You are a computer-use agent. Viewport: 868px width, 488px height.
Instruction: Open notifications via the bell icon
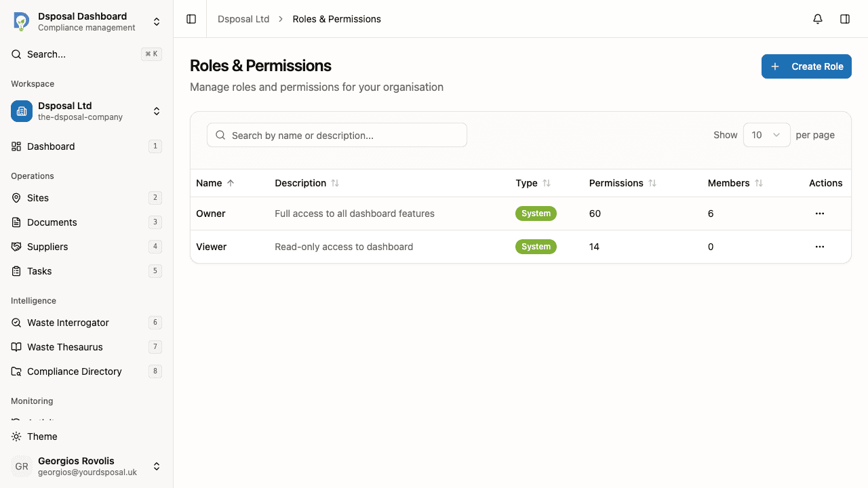coord(817,19)
